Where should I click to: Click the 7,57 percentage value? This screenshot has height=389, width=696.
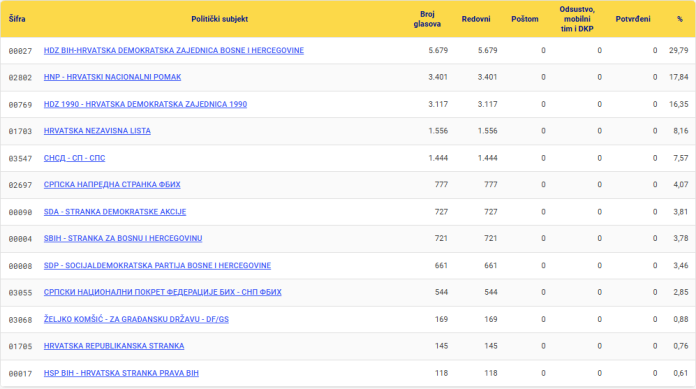tap(681, 158)
